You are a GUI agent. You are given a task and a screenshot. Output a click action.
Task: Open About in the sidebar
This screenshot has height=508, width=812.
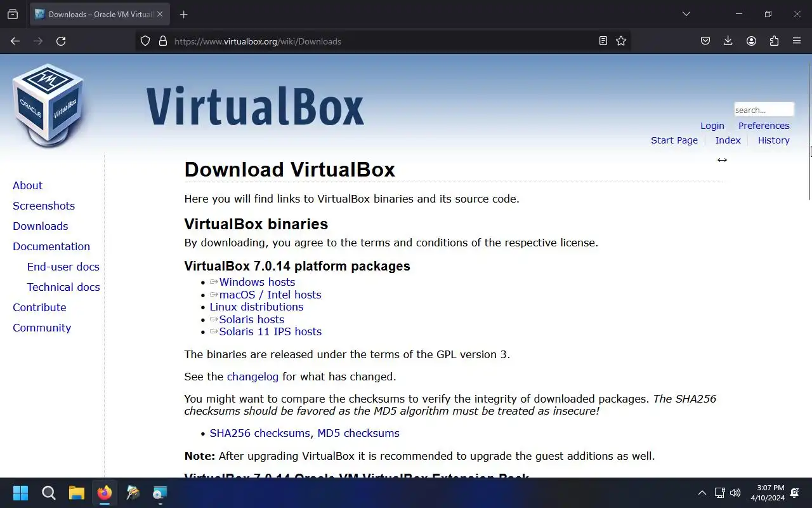pyautogui.click(x=28, y=185)
